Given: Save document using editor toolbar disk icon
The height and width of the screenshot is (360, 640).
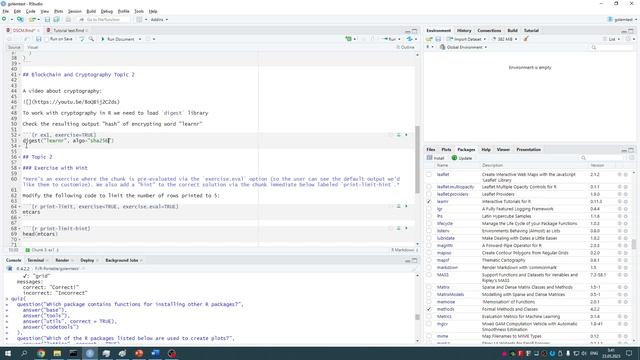Looking at the screenshot, I should tap(38, 39).
